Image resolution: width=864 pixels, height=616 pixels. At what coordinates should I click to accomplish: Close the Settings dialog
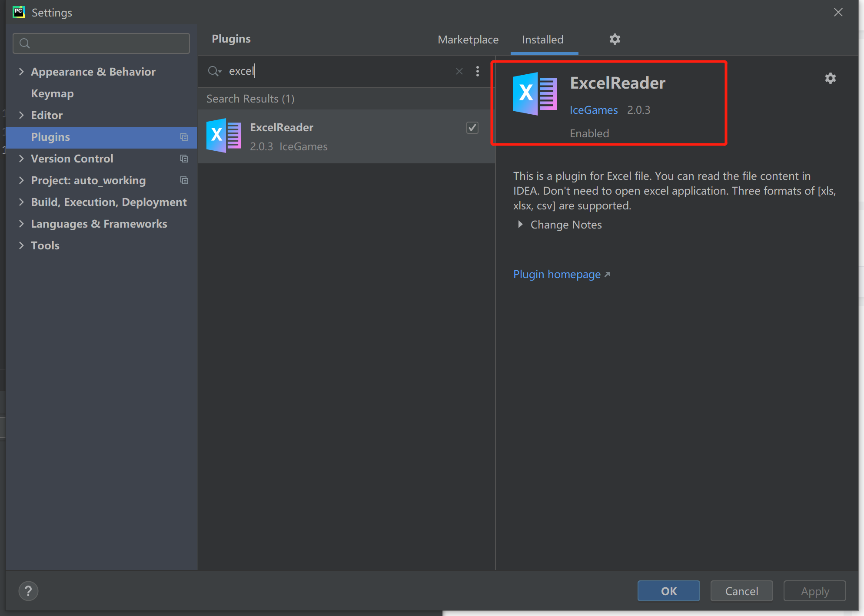[838, 12]
